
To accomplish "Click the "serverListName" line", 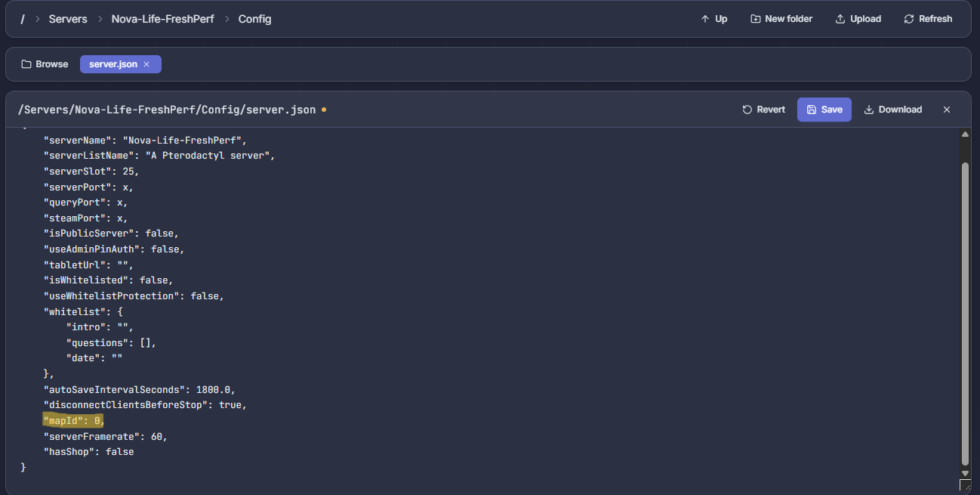I will 159,156.
